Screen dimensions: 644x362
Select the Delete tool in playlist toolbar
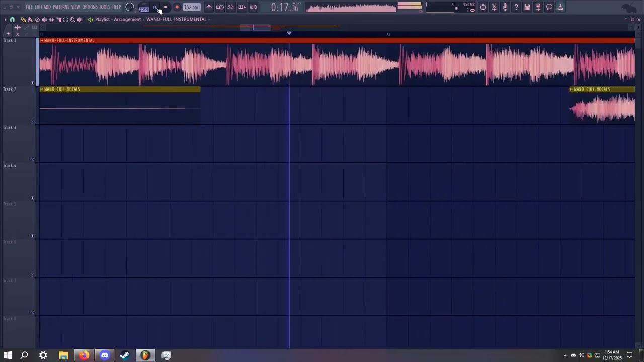coord(37,19)
